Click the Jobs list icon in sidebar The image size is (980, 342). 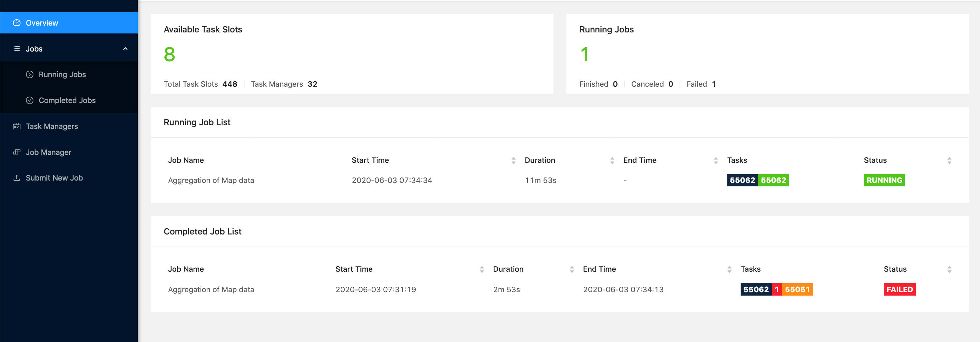tap(17, 49)
